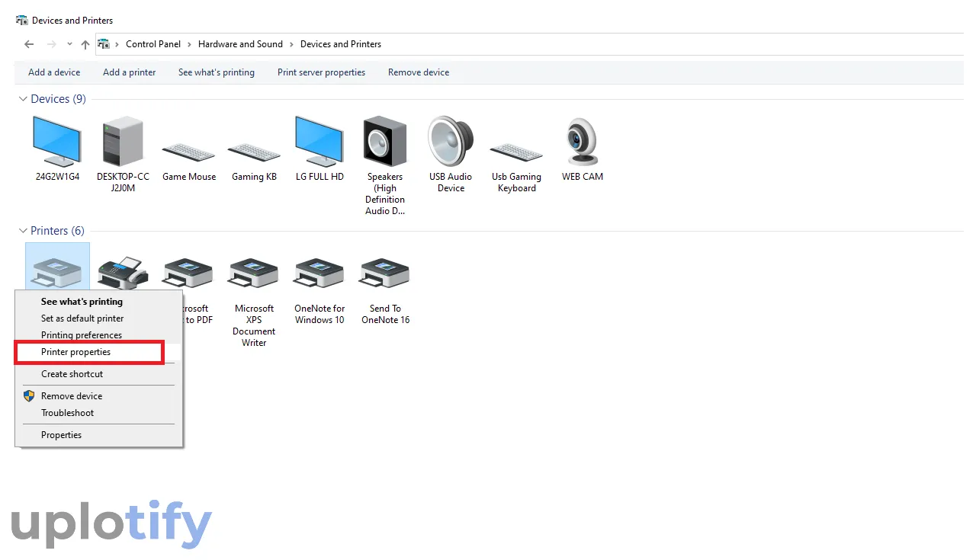Select the 24G2W1G4 monitor device icon
976x560 pixels.
pyautogui.click(x=57, y=141)
